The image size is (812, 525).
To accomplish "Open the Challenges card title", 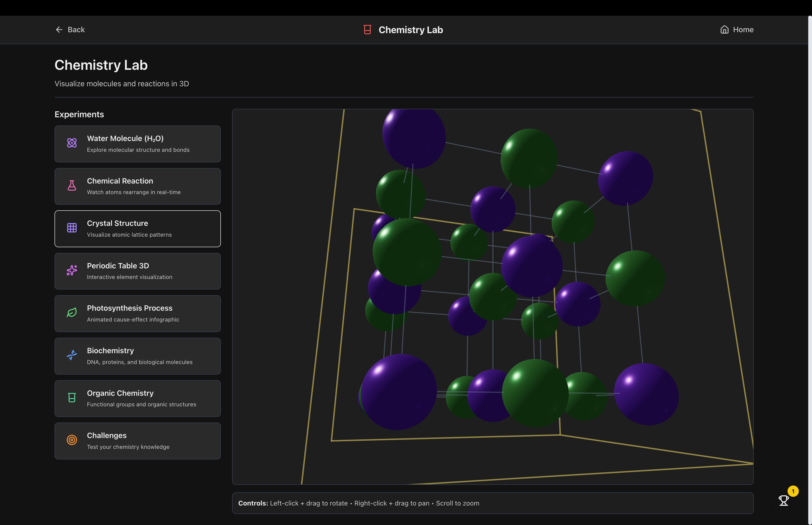I will tap(107, 435).
